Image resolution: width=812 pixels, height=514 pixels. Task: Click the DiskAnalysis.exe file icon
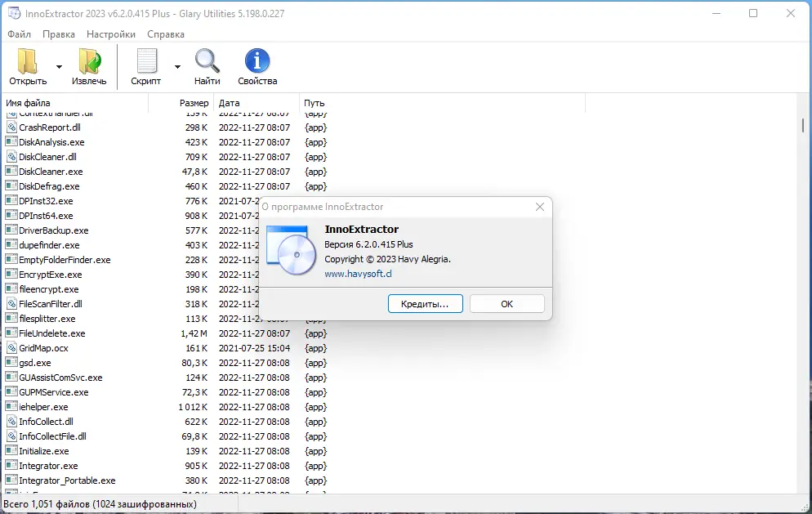tap(11, 141)
